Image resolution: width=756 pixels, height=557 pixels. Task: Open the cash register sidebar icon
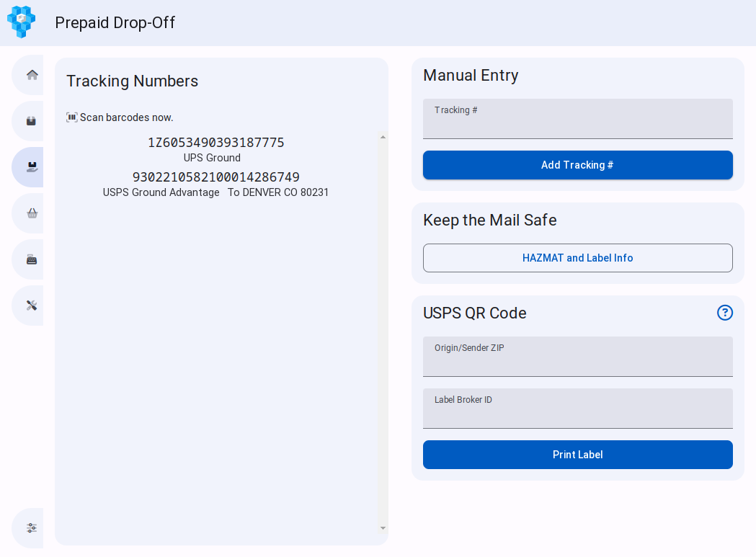[x=32, y=259]
